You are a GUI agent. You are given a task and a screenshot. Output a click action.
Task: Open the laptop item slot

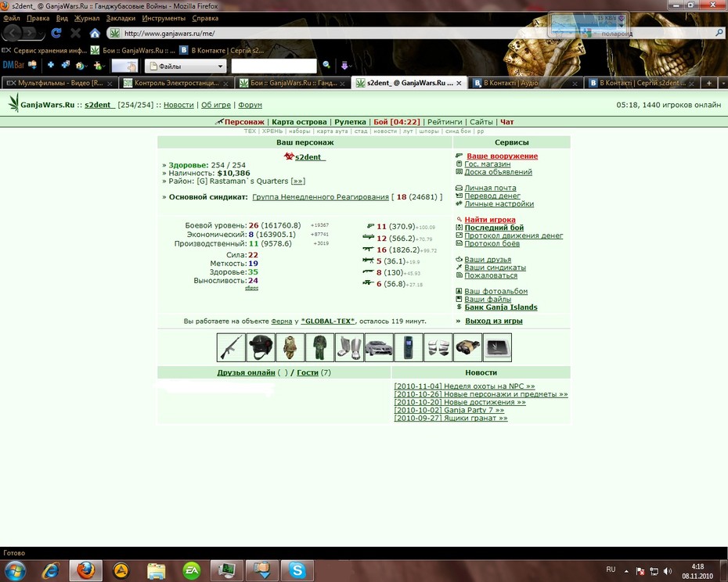tap(497, 347)
